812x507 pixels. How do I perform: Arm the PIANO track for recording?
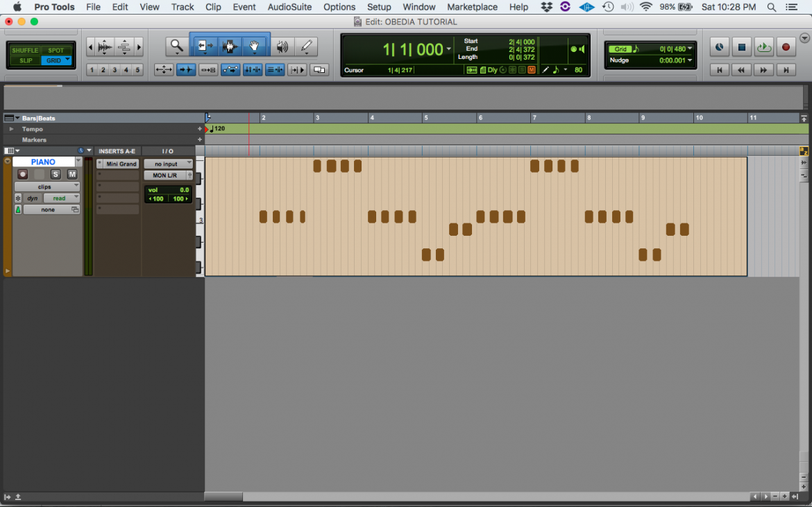tap(22, 174)
